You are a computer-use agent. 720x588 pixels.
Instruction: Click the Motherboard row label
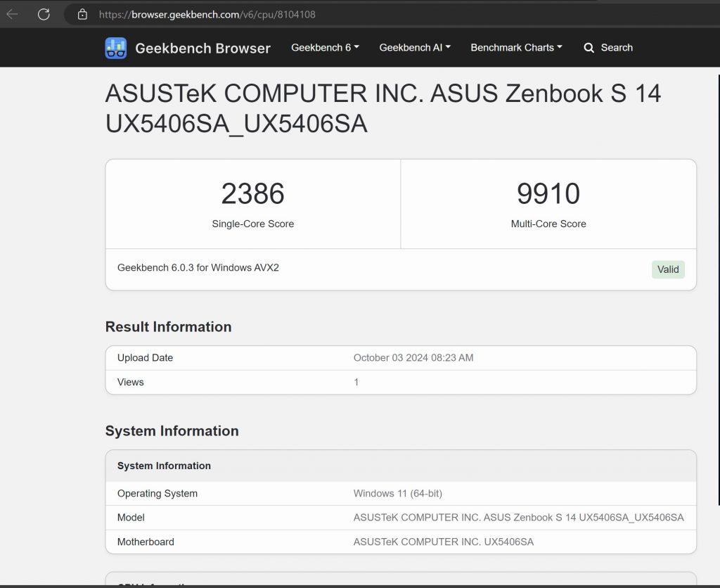[x=146, y=542]
